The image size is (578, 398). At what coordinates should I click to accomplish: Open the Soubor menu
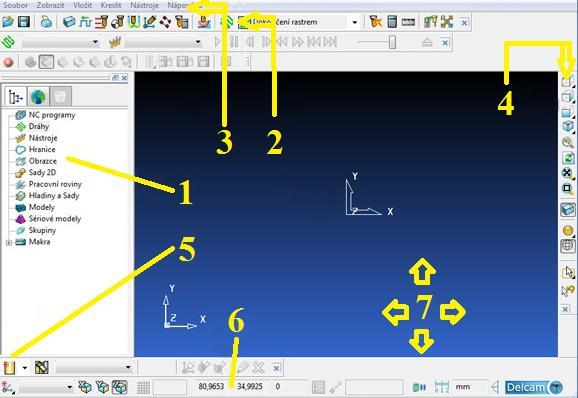click(15, 6)
